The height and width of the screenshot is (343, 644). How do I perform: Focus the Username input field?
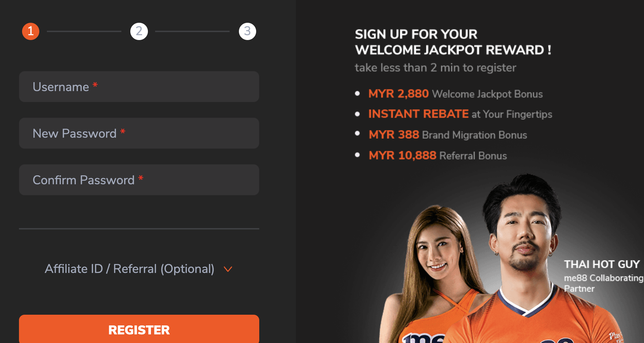(139, 87)
